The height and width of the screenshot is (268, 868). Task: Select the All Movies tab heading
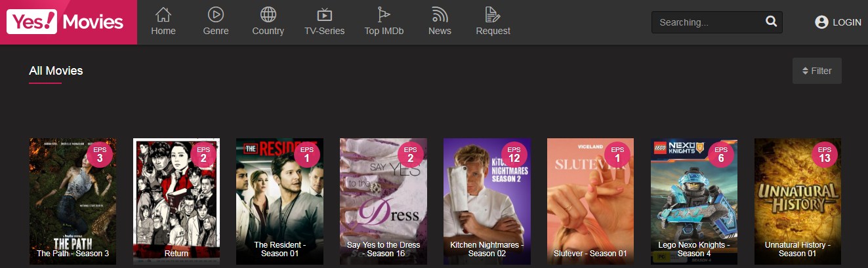pos(56,71)
